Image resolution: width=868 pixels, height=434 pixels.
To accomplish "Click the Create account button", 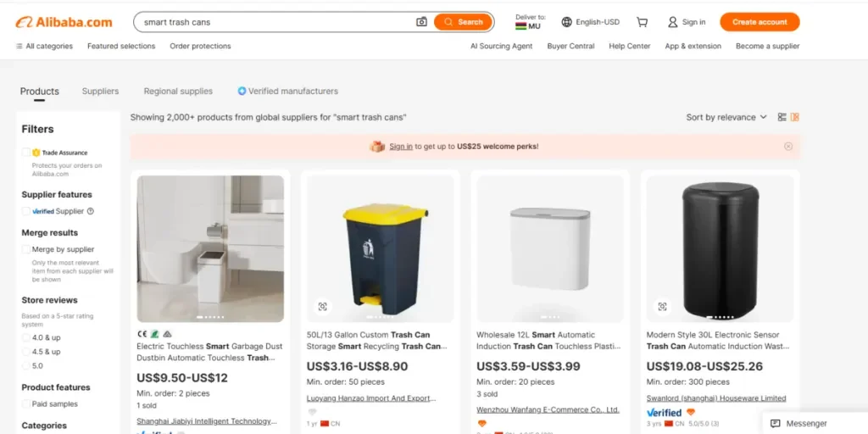I will click(759, 22).
